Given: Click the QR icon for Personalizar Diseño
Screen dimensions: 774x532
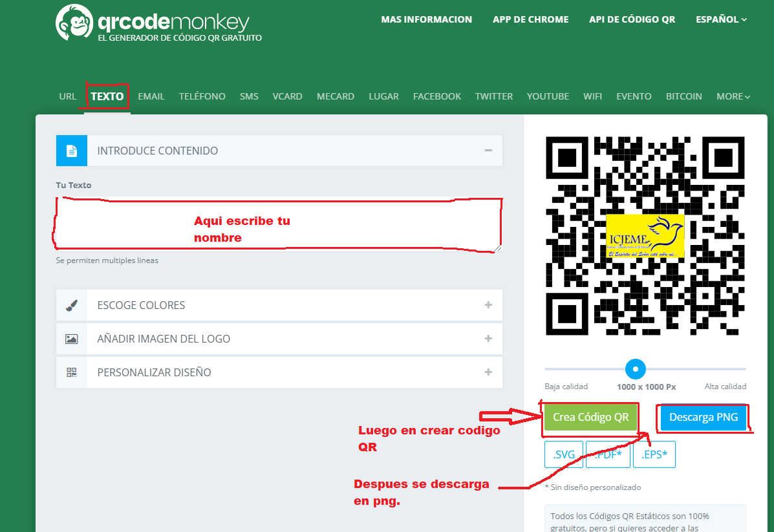Looking at the screenshot, I should [x=72, y=372].
